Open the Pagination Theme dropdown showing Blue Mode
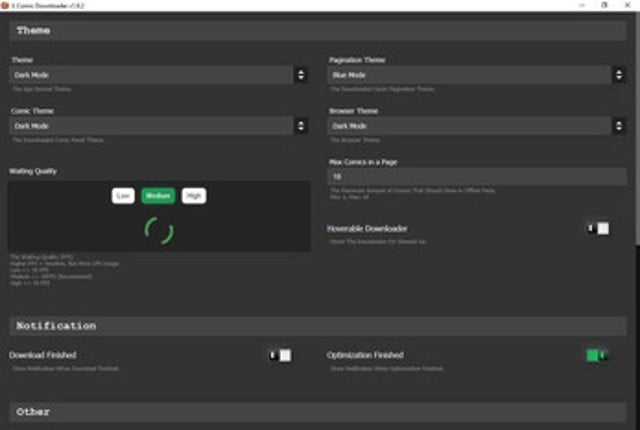This screenshot has height=430, width=640. (477, 75)
